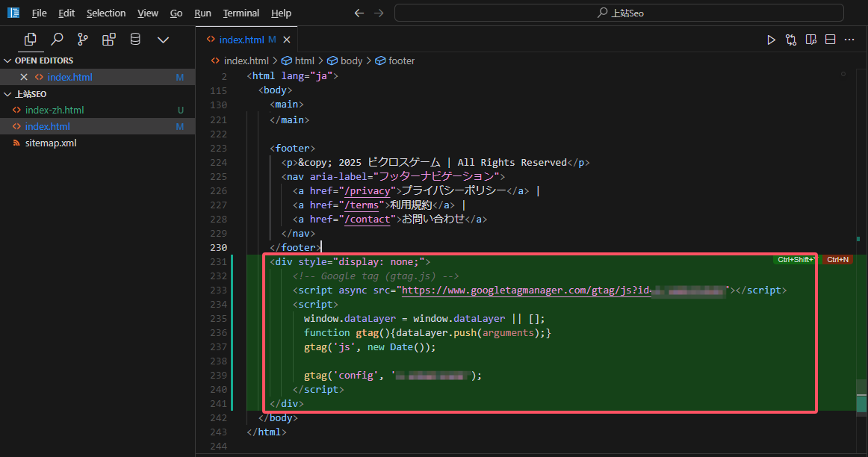868x457 pixels.
Task: Click the copyright paragraph code line
Action: 435,163
